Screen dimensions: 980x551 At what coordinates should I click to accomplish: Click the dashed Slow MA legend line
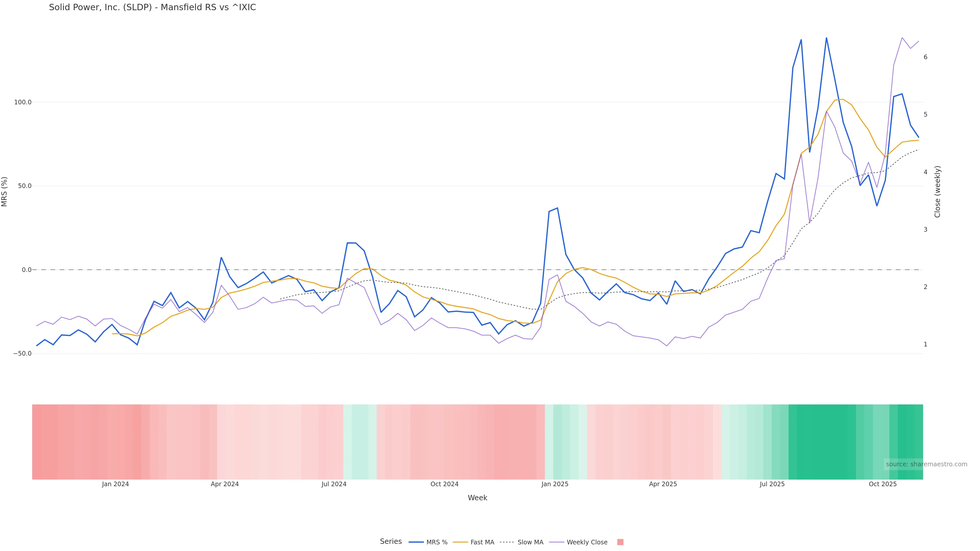point(507,542)
